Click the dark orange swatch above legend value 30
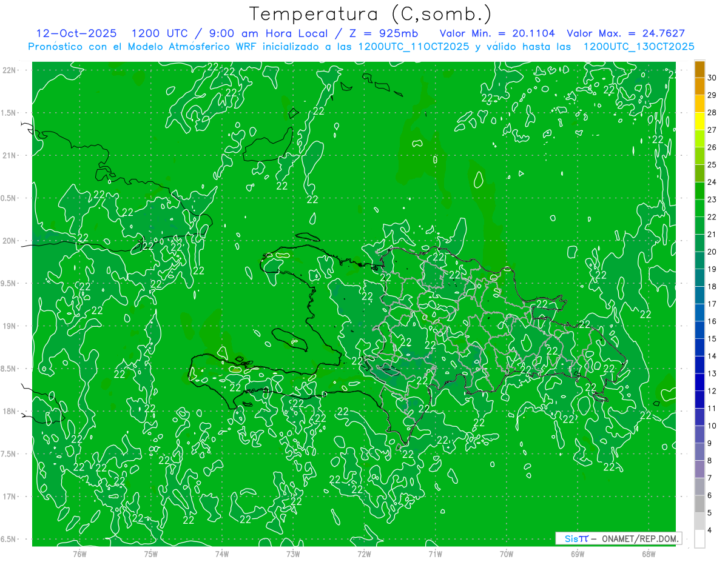Viewport: 728px width, 562px height. tap(699, 69)
